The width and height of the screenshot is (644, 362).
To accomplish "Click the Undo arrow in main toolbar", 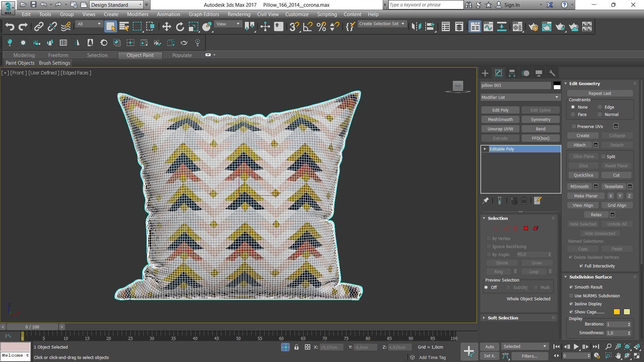I will coord(10,27).
